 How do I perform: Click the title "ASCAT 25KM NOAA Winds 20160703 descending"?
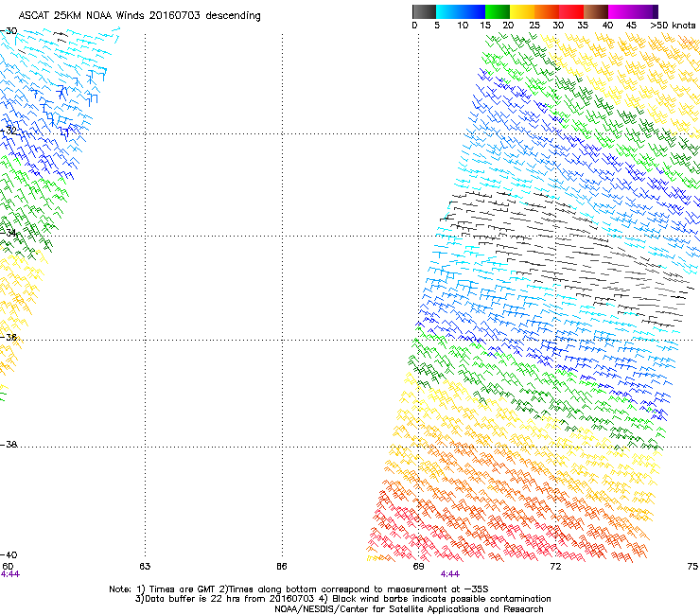[x=139, y=16]
